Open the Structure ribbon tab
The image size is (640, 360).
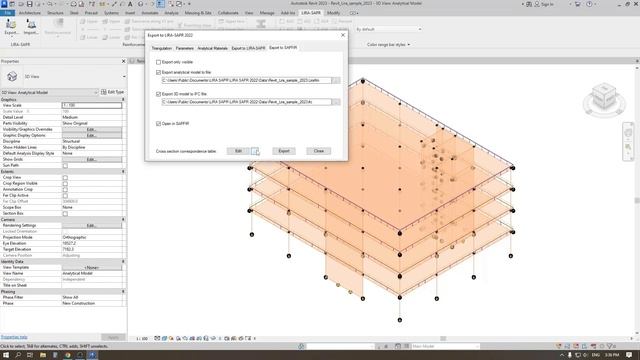pos(55,13)
